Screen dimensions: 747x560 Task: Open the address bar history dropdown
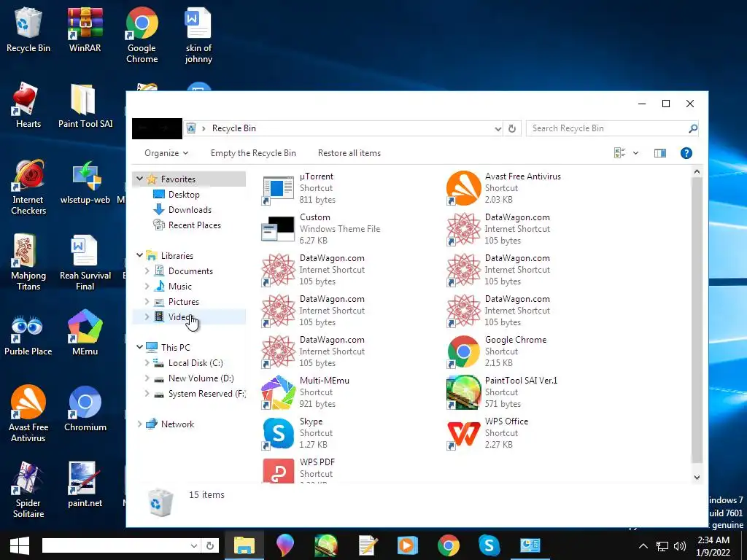click(x=498, y=128)
